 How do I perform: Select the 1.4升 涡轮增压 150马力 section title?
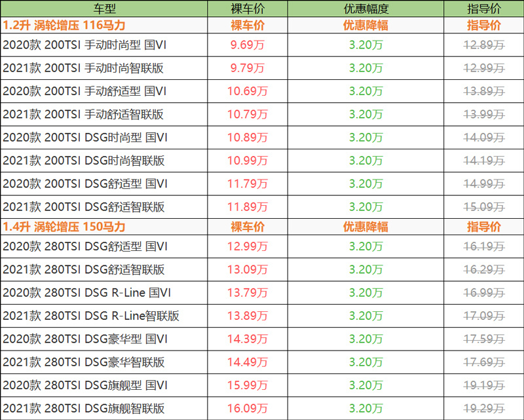(x=64, y=227)
